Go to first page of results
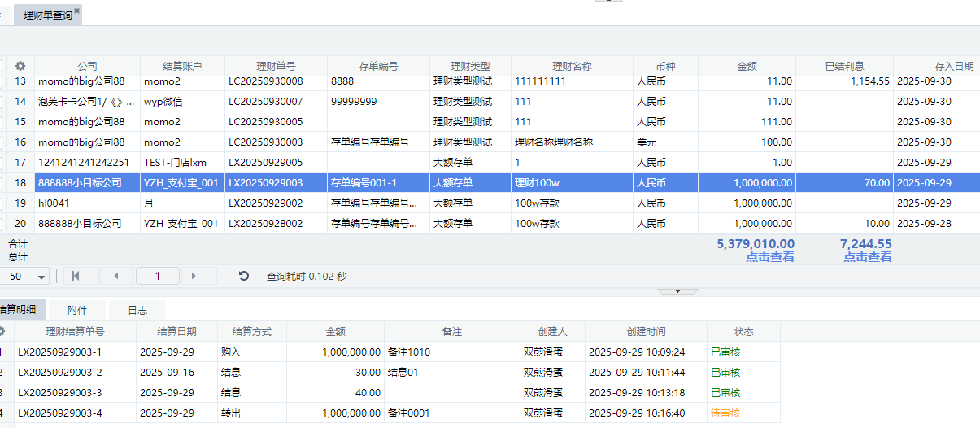The width and height of the screenshot is (980, 428). tap(76, 276)
